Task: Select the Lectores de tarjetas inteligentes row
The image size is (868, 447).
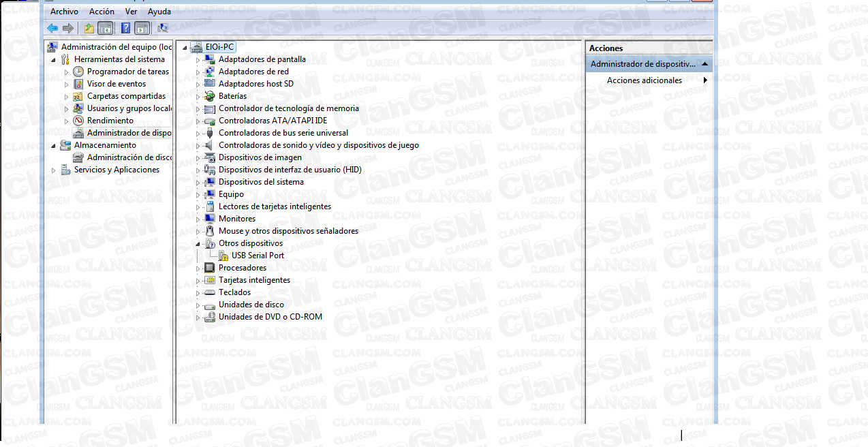Action: pos(275,206)
